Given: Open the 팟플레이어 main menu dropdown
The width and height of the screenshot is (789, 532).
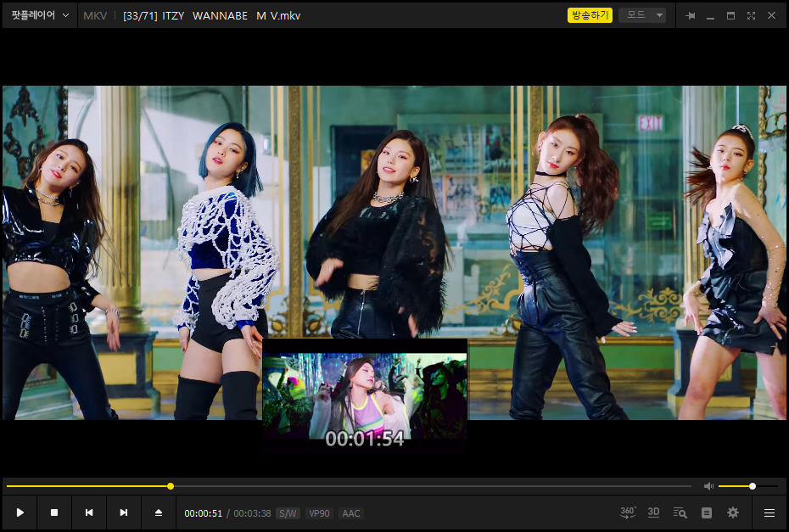Looking at the screenshot, I should coord(40,15).
